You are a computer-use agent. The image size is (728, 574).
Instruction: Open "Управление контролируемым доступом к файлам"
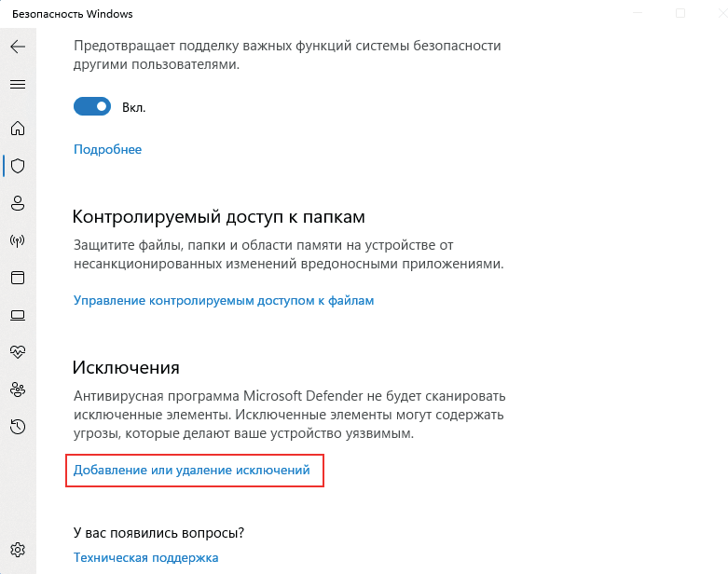(224, 300)
